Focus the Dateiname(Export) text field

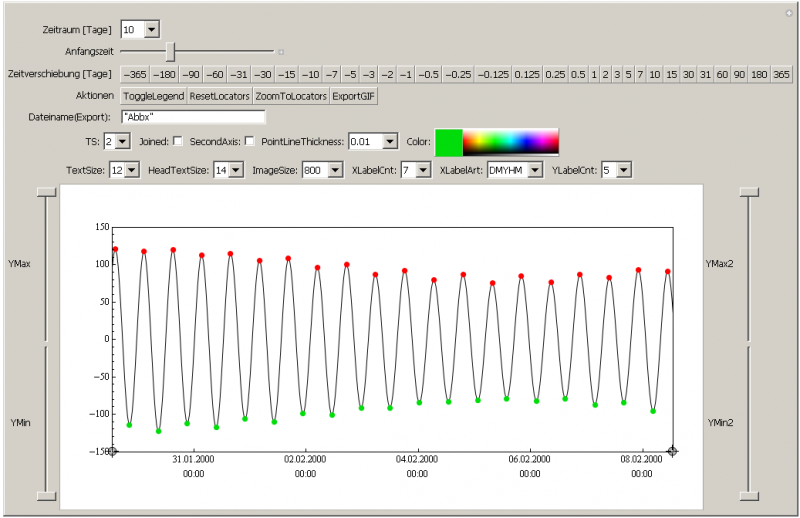[193, 117]
